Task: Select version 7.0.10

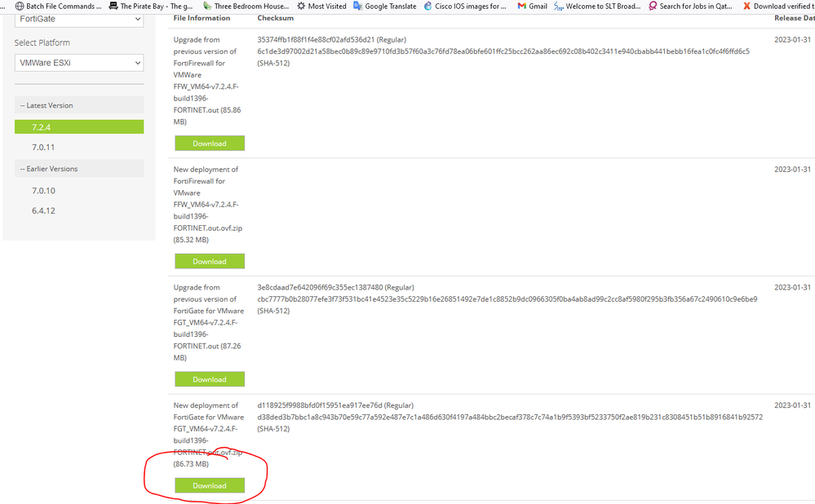Action: [x=43, y=191]
